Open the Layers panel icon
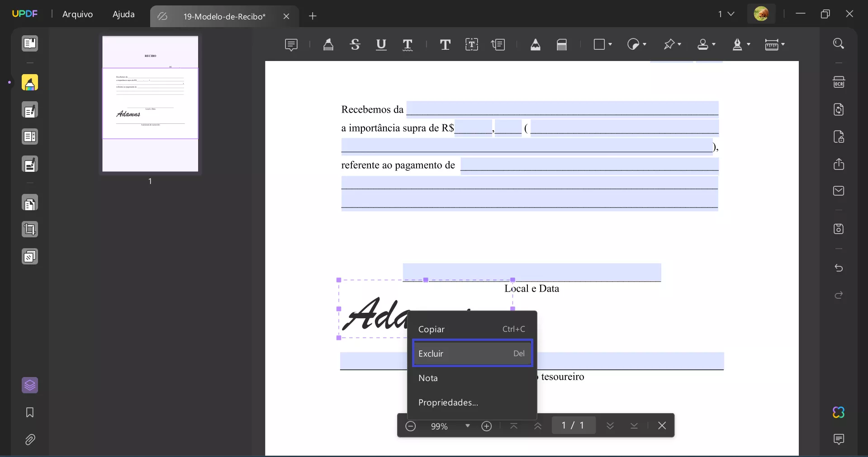Screen dimensions: 868x457 tap(30, 385)
